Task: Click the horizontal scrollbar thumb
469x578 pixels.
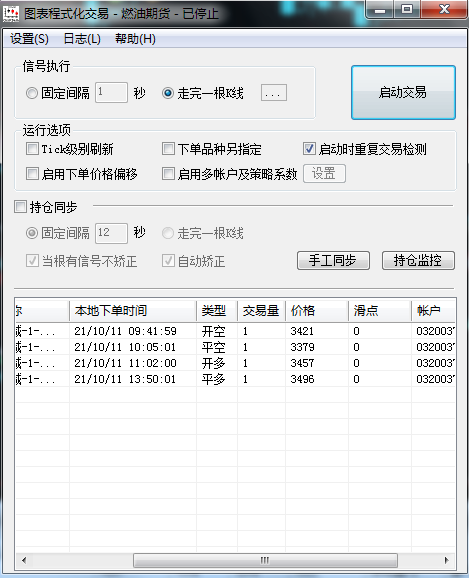Action: click(x=265, y=560)
